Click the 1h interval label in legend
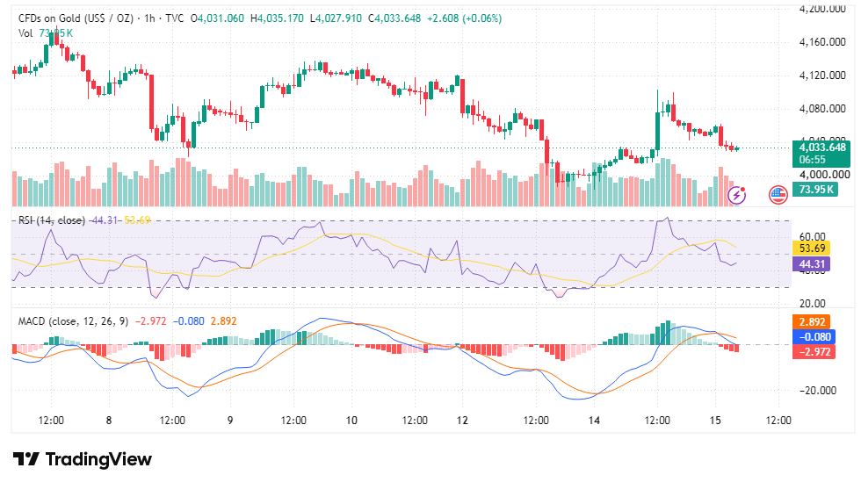 pos(149,18)
